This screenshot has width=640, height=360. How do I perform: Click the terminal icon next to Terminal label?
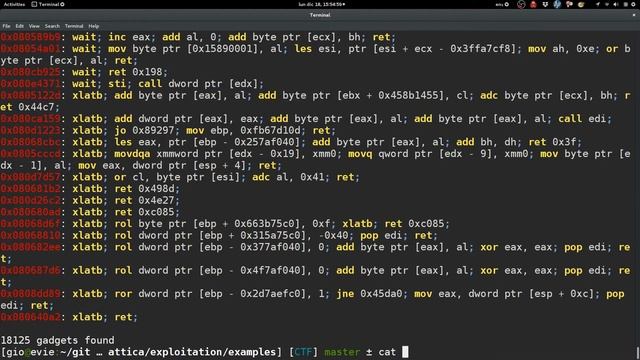pyautogui.click(x=34, y=4)
